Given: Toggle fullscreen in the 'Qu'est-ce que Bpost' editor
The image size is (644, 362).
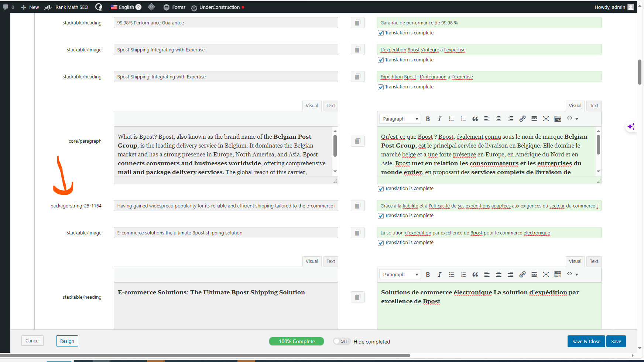Looking at the screenshot, I should pos(546,119).
